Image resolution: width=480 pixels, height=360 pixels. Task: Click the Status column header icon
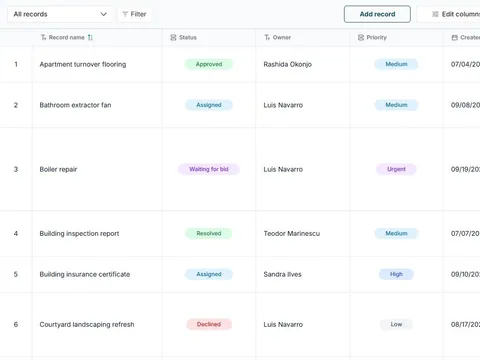click(x=173, y=37)
